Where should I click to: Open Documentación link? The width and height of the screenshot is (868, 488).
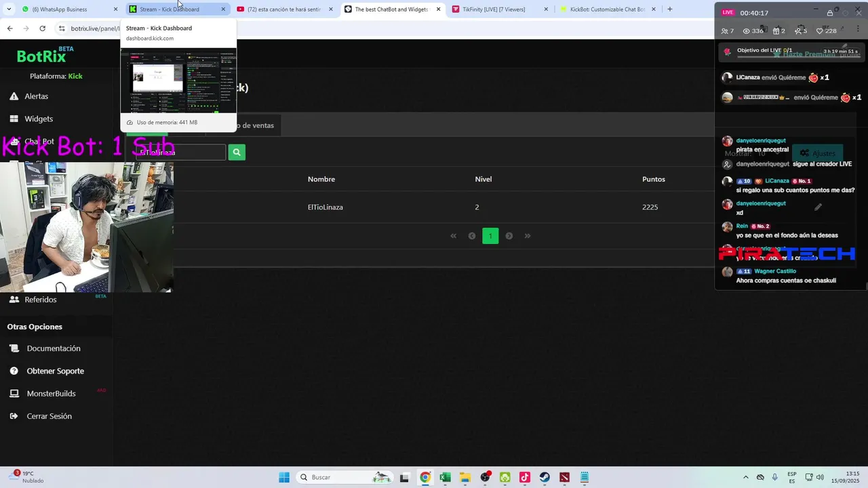pyautogui.click(x=54, y=348)
